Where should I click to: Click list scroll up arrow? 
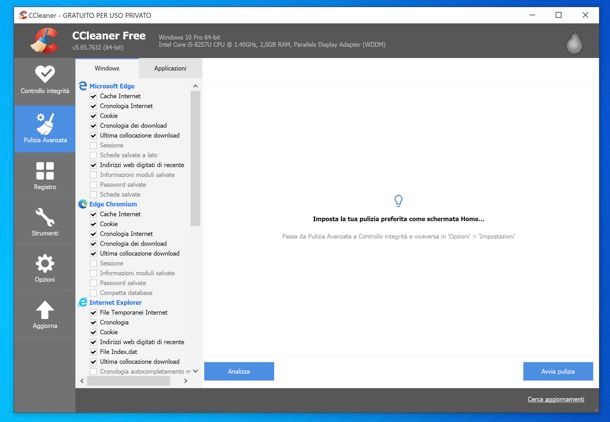195,86
